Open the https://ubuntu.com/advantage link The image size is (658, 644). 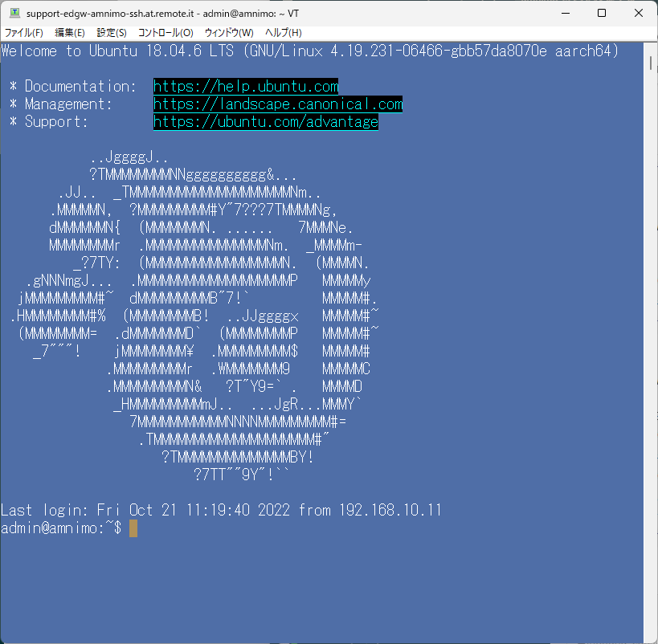(266, 122)
